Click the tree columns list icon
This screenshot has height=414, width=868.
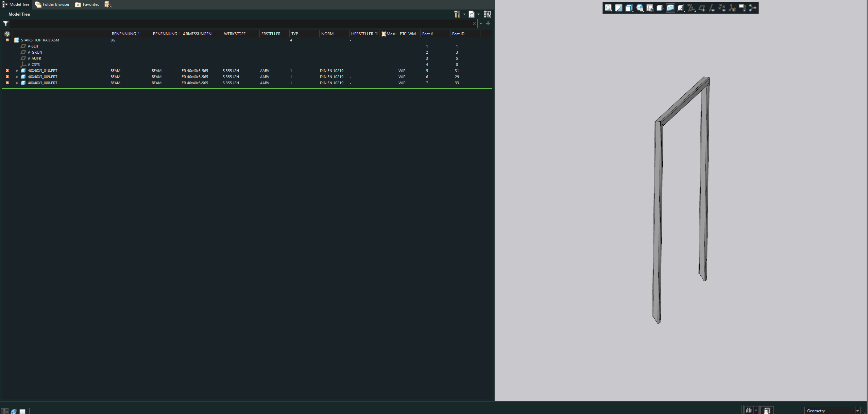click(473, 14)
